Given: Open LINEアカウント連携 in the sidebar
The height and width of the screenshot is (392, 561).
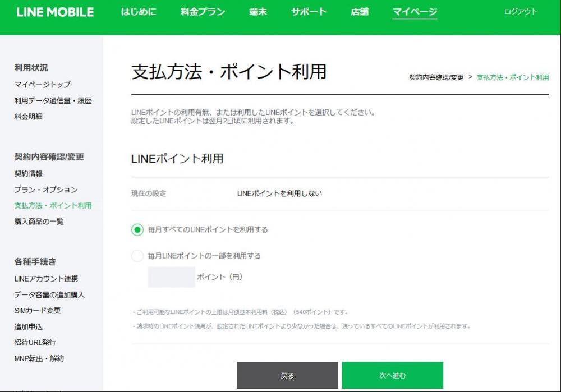Looking at the screenshot, I should click(46, 279).
